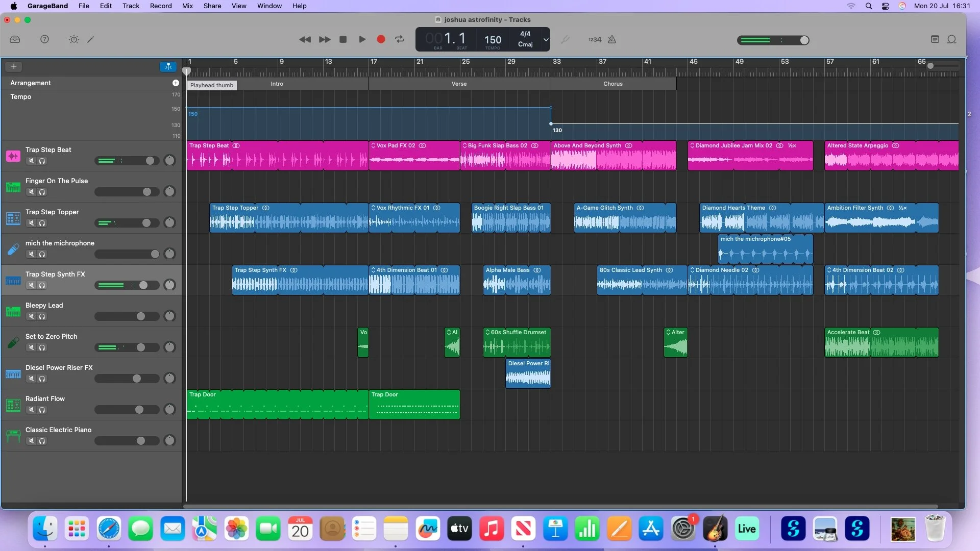Image resolution: width=980 pixels, height=551 pixels.
Task: Open the Mix menu
Action: [187, 6]
